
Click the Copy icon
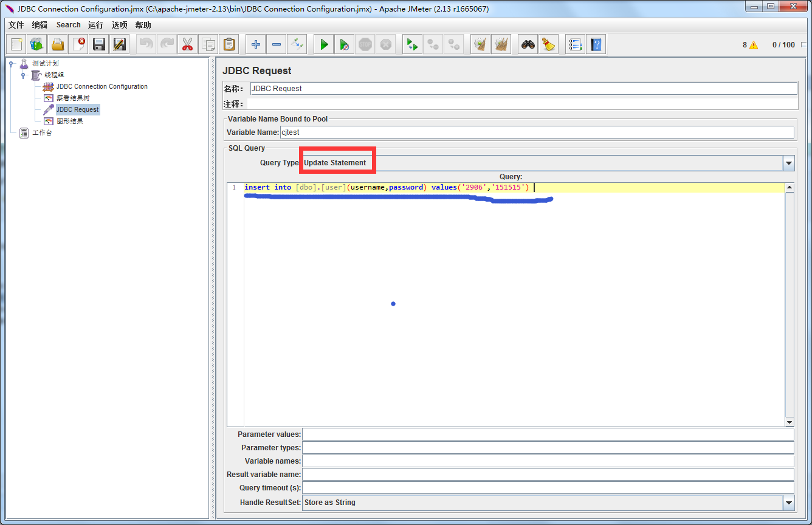(x=208, y=44)
